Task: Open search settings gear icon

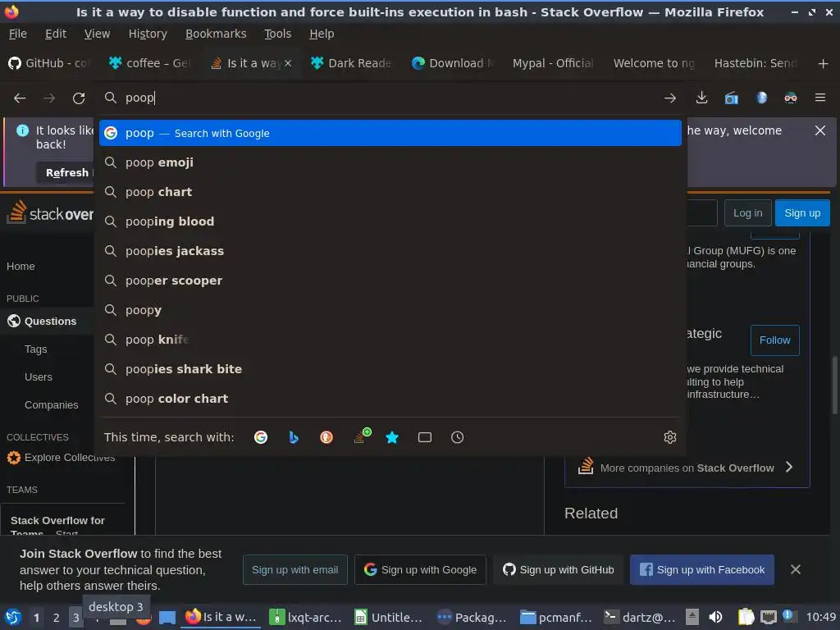Action: 669,437
